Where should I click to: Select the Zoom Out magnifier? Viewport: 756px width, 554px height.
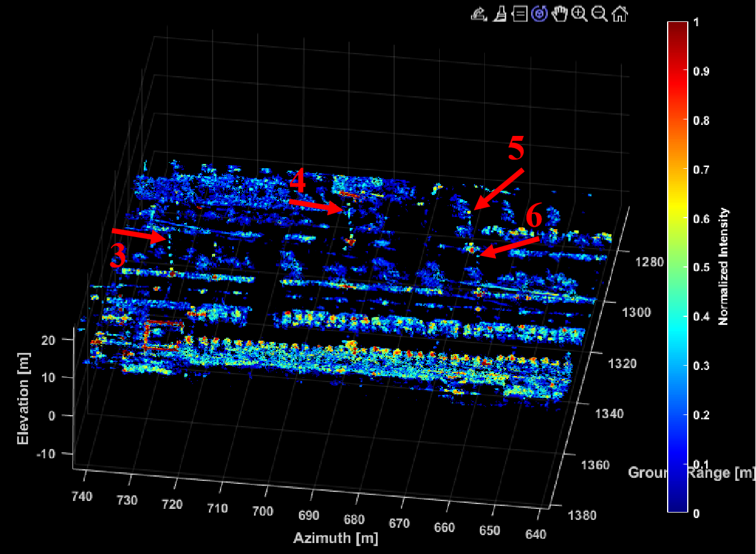click(x=599, y=14)
